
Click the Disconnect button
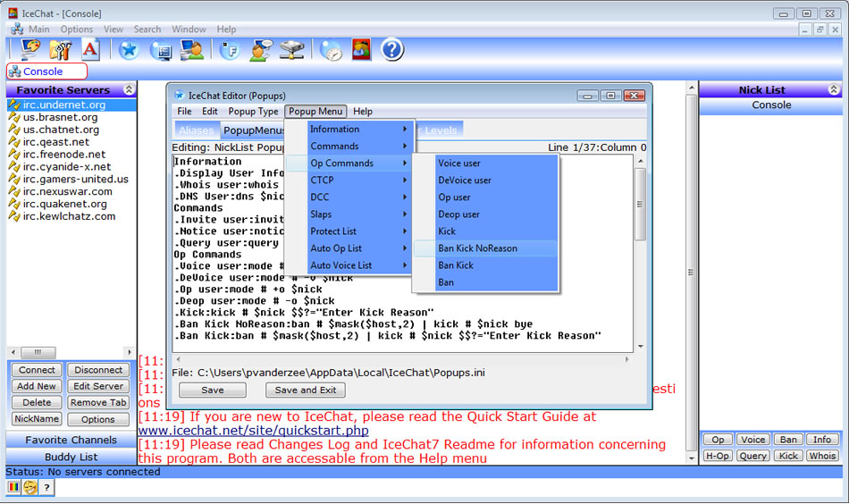(x=98, y=370)
